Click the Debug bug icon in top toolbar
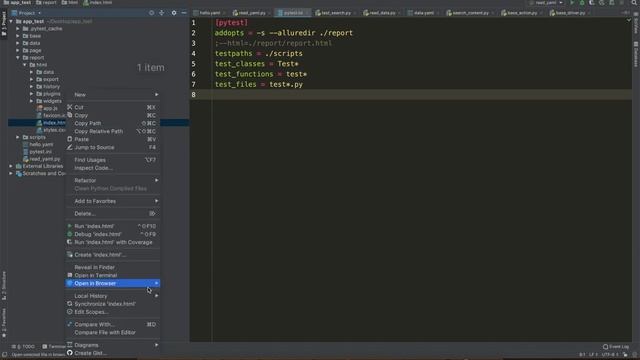The height and width of the screenshot is (360, 640). pyautogui.click(x=582, y=3)
